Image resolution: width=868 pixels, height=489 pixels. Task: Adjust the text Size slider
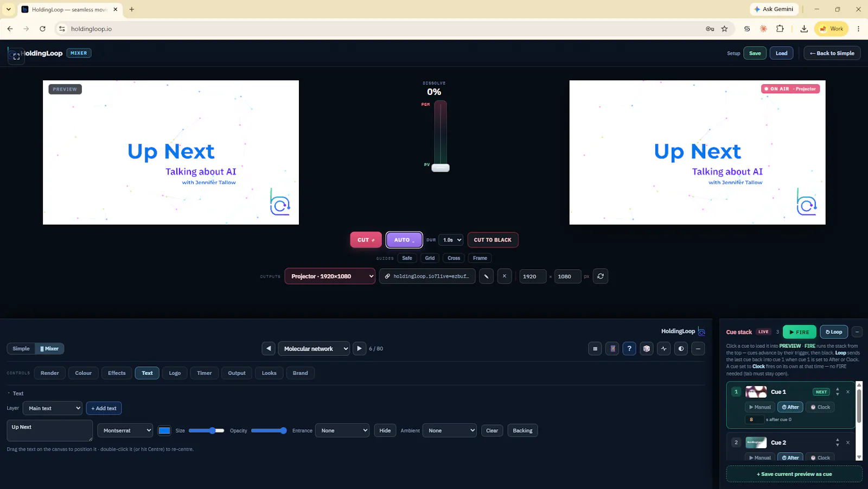point(206,430)
